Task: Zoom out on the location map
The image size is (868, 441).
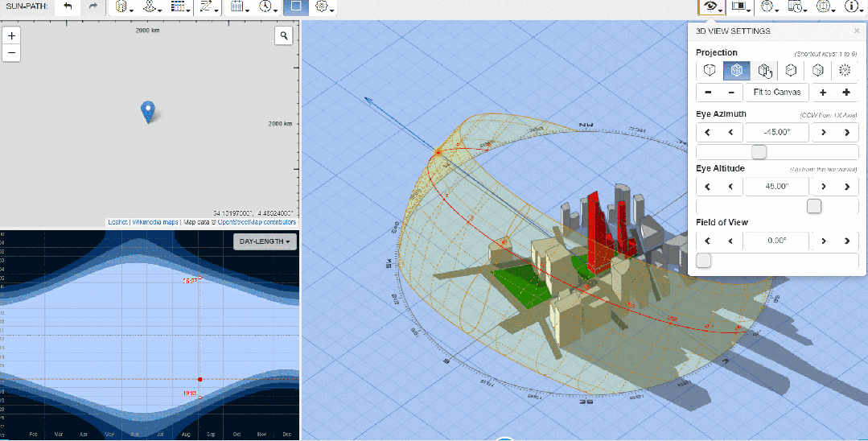Action: pos(11,53)
